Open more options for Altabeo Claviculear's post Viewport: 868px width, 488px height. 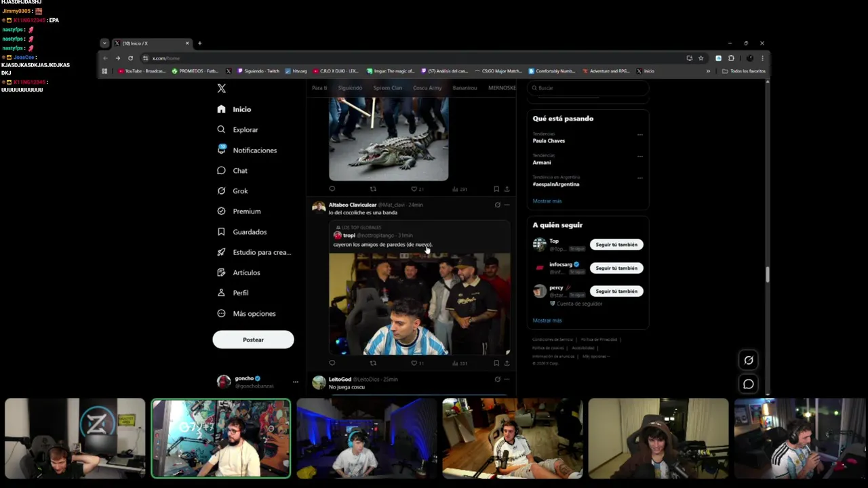point(507,205)
